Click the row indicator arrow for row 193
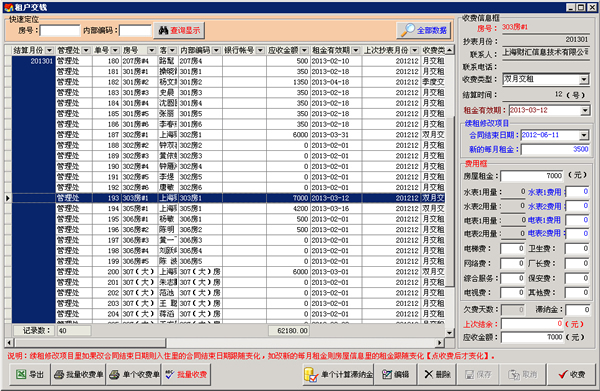 [8, 198]
